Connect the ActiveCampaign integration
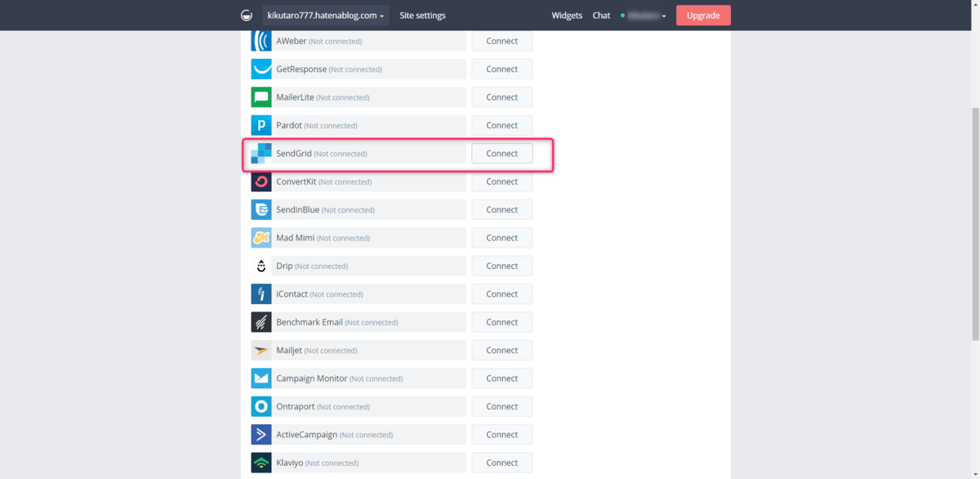Image resolution: width=980 pixels, height=479 pixels. click(502, 435)
